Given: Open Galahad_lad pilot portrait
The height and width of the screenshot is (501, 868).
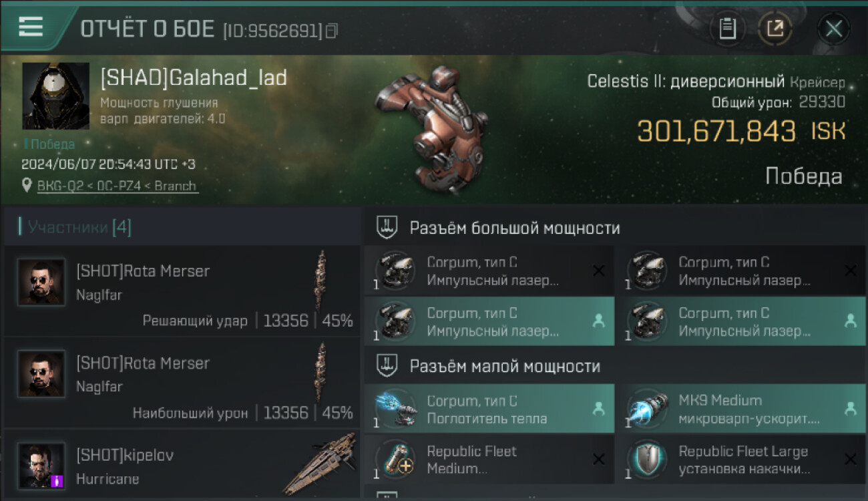Looking at the screenshot, I should (55, 96).
